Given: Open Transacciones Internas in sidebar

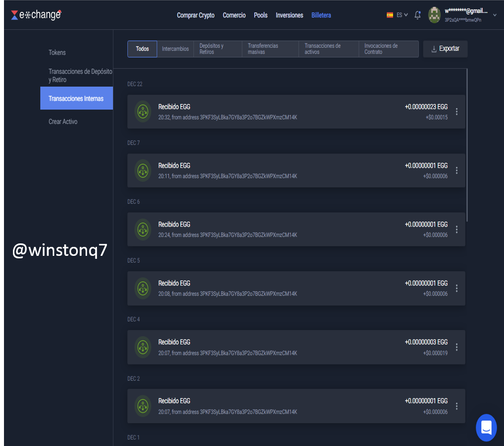Looking at the screenshot, I should click(x=77, y=98).
